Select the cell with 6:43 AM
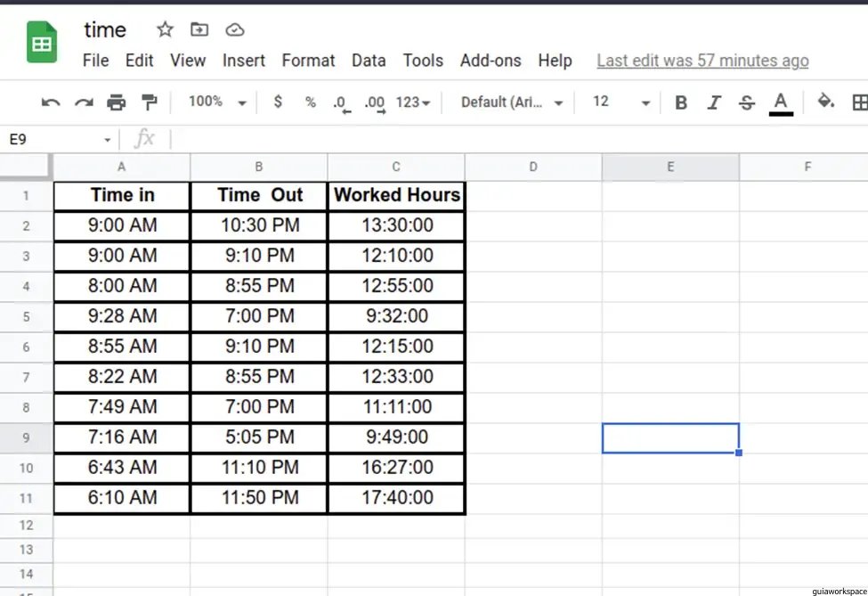Viewport: 868px width, 596px height. (122, 468)
